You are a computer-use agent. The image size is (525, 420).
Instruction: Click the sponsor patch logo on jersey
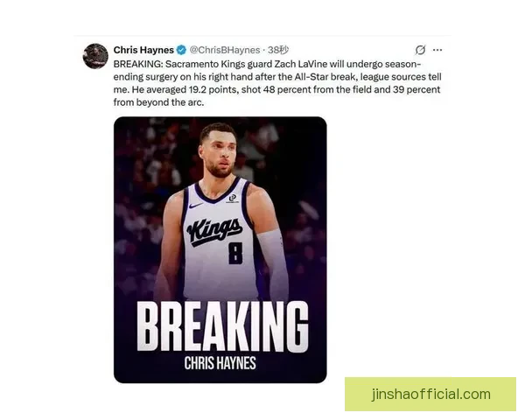[232, 199]
